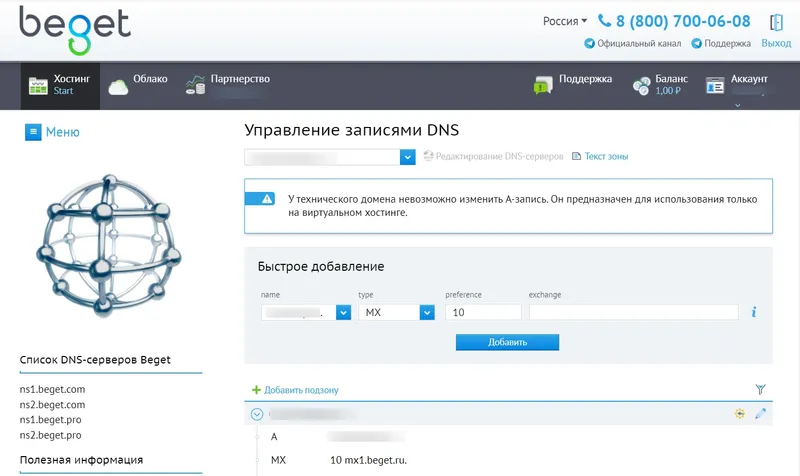Select ns2.beget.pro text
The height and width of the screenshot is (476, 800).
[x=50, y=435]
